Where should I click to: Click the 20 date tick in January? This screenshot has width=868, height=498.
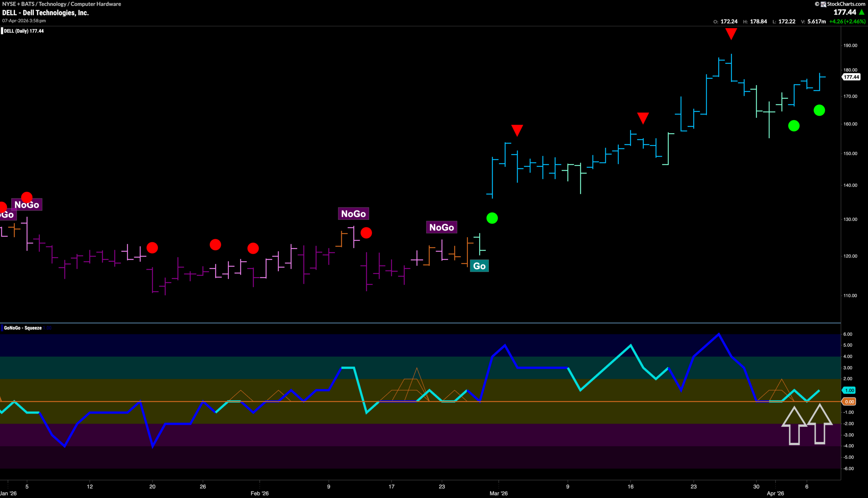tap(152, 486)
